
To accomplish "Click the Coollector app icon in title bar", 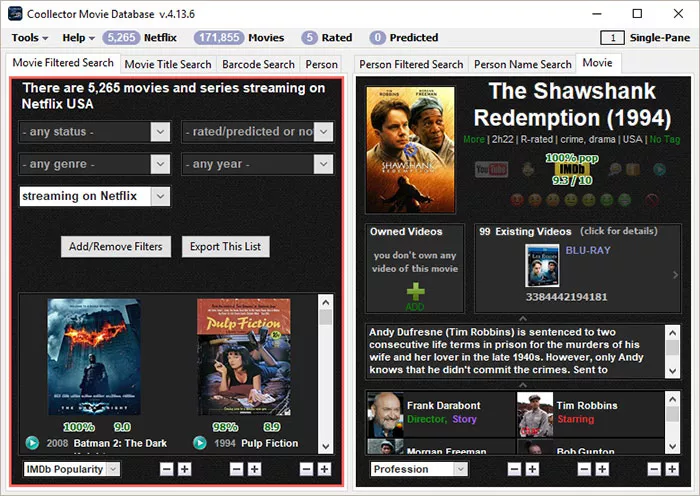I will click(15, 13).
